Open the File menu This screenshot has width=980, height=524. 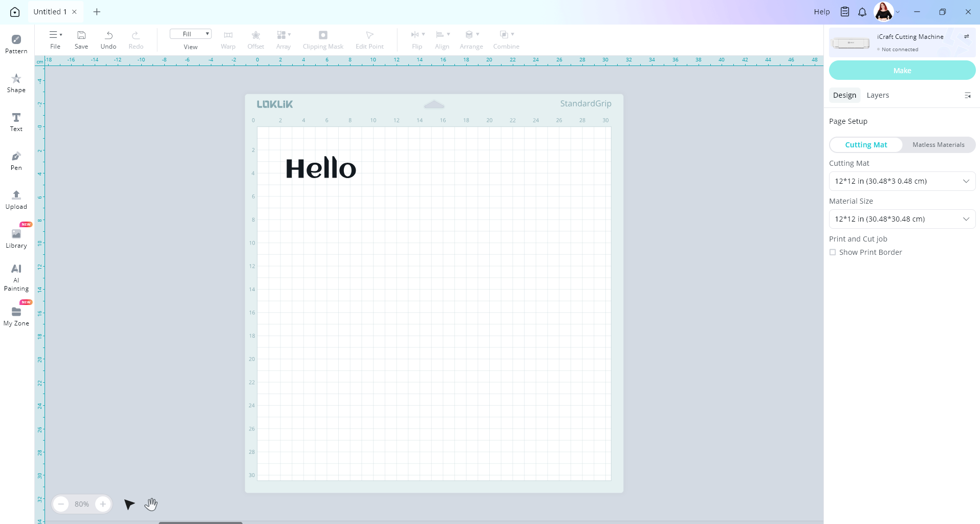[x=55, y=39]
